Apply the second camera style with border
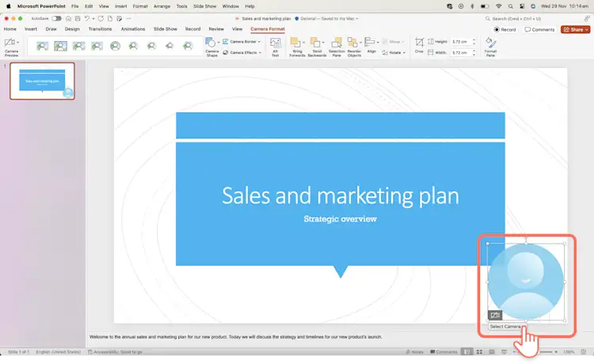 pos(60,46)
